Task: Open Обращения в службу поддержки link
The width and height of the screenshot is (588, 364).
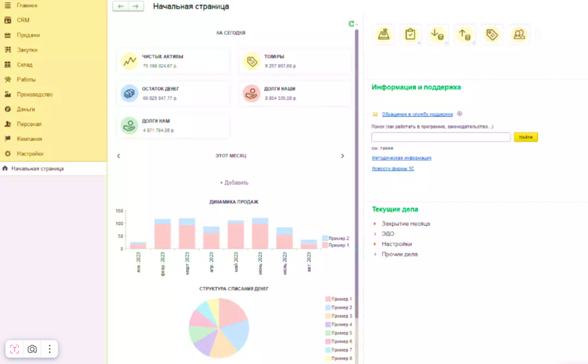Action: 417,114
